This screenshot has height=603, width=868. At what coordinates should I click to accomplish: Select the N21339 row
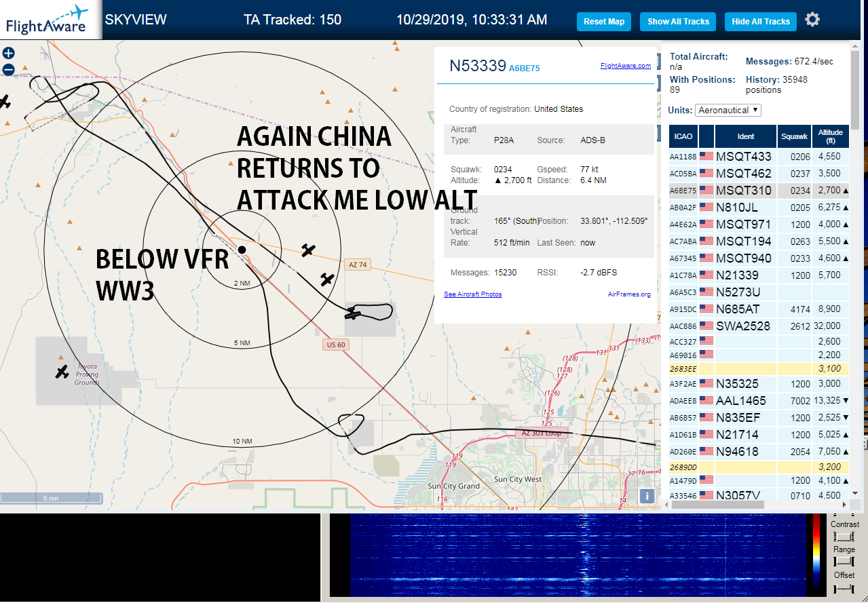coord(759,275)
